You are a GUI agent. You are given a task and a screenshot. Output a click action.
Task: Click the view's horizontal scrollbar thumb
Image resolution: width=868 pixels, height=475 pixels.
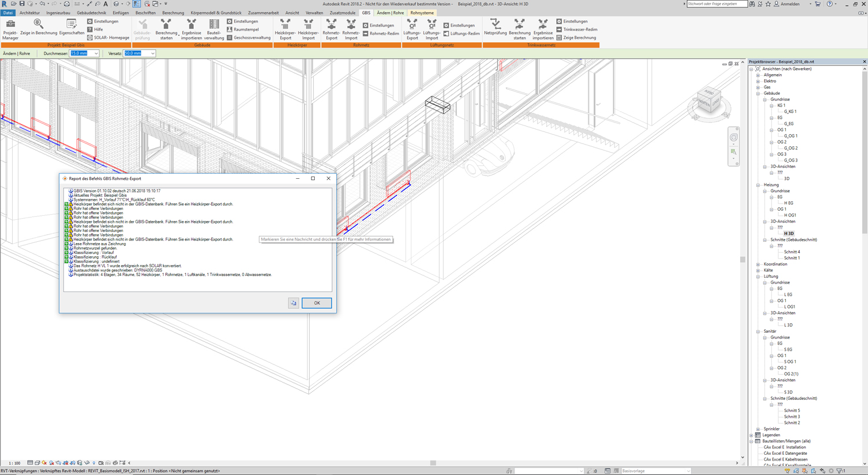433,463
